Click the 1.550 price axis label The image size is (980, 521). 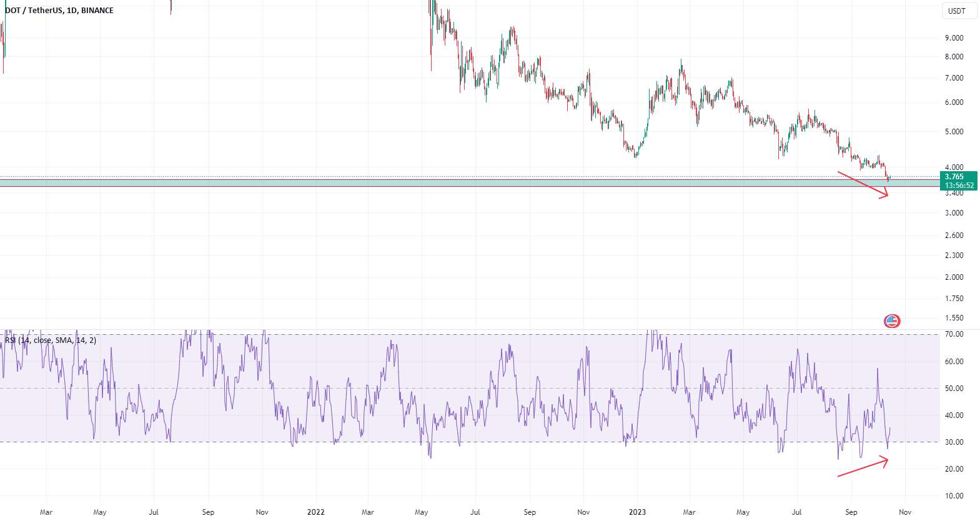pos(954,318)
